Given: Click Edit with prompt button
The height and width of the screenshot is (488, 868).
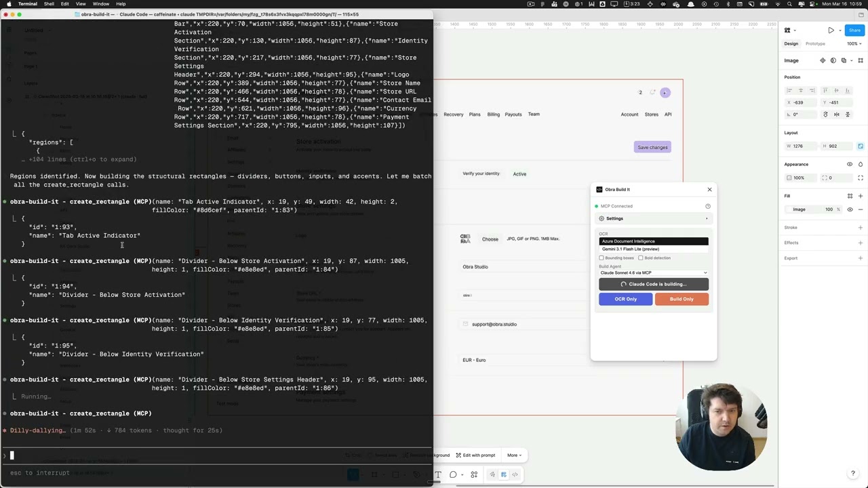Looking at the screenshot, I should (x=475, y=455).
